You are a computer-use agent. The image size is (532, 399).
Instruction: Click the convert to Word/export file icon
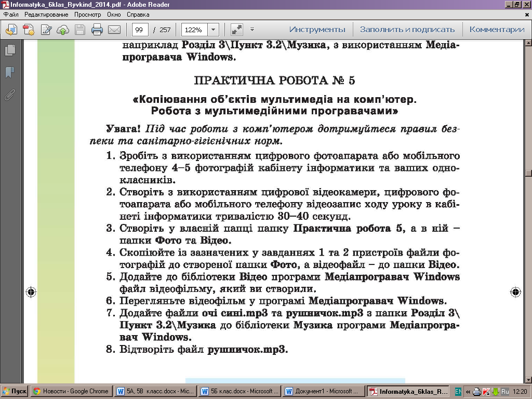tap(11, 30)
